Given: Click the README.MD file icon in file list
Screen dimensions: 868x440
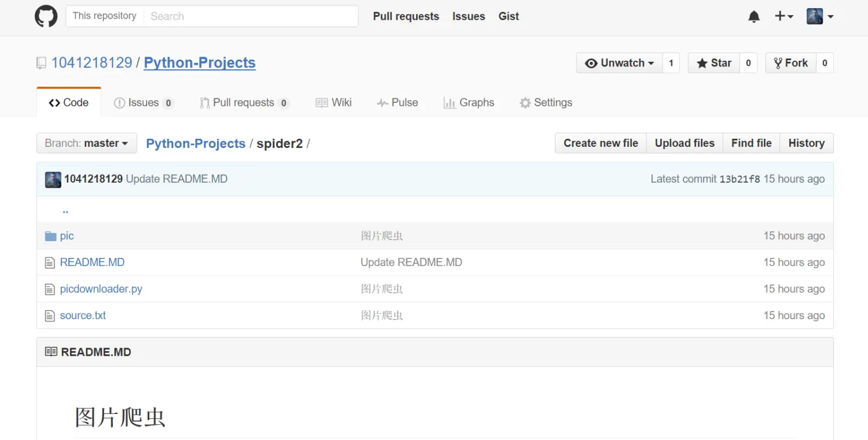Looking at the screenshot, I should click(x=50, y=262).
